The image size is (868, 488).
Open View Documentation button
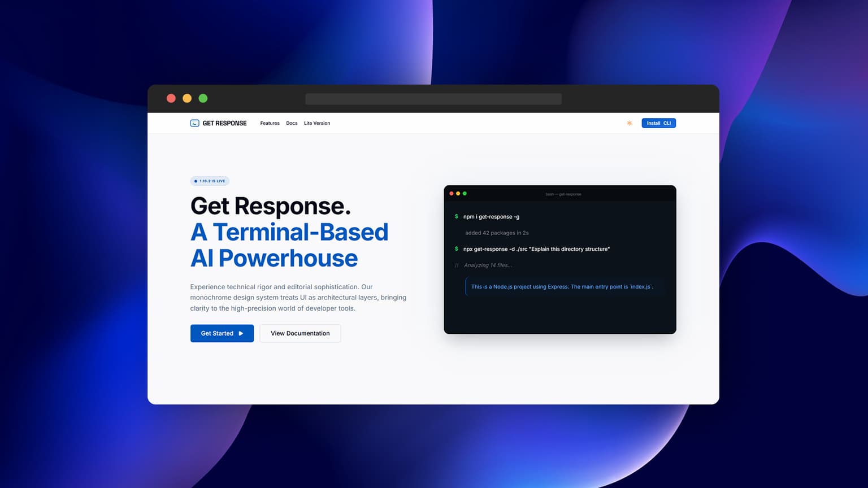click(x=300, y=333)
